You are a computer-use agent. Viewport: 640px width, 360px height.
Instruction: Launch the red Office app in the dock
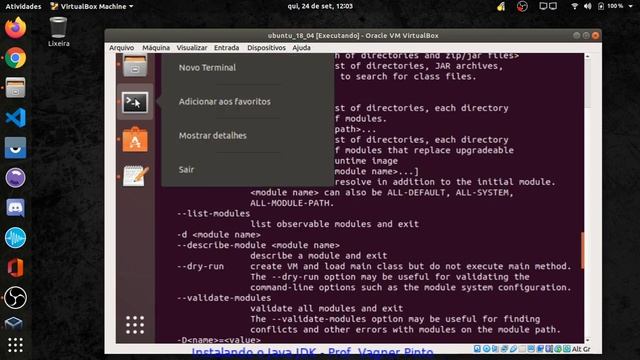pos(15,268)
